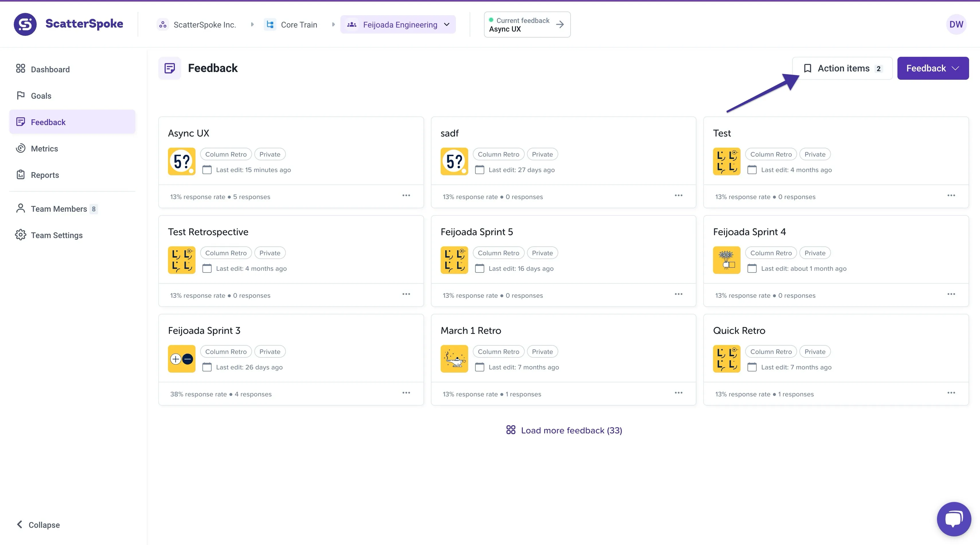Screen dimensions: 980x545
Task: Click the bookmark icon on Action items
Action: click(807, 68)
